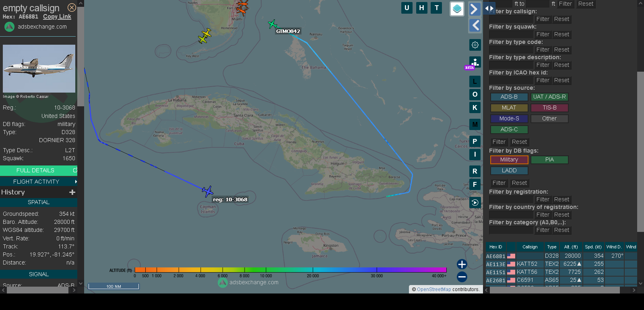Screen dimensions: 644x310
Task: Toggle the M map option button
Action: (x=475, y=124)
